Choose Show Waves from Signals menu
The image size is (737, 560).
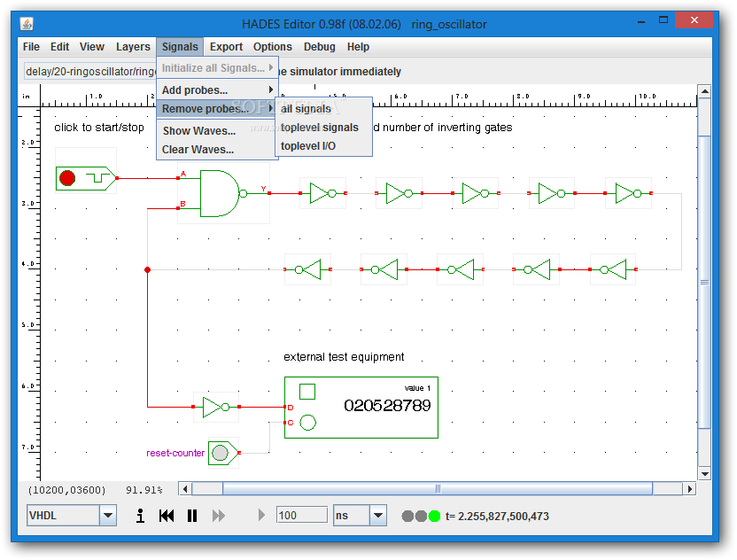pyautogui.click(x=217, y=131)
